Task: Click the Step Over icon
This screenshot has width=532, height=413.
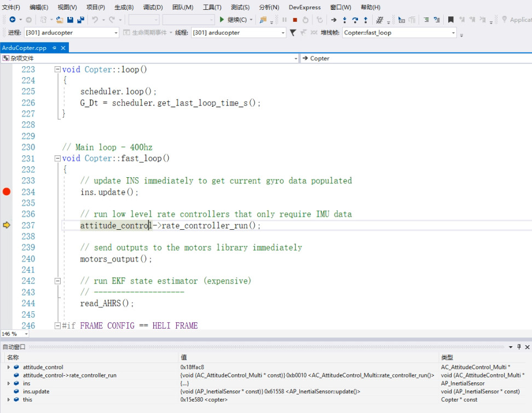Action: pyautogui.click(x=355, y=20)
